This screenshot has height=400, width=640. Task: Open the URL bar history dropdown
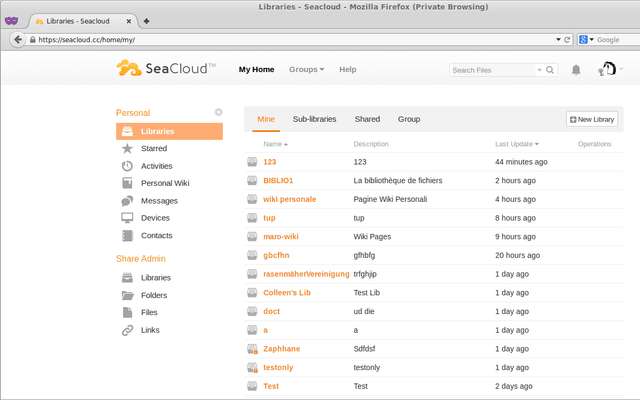pos(558,40)
